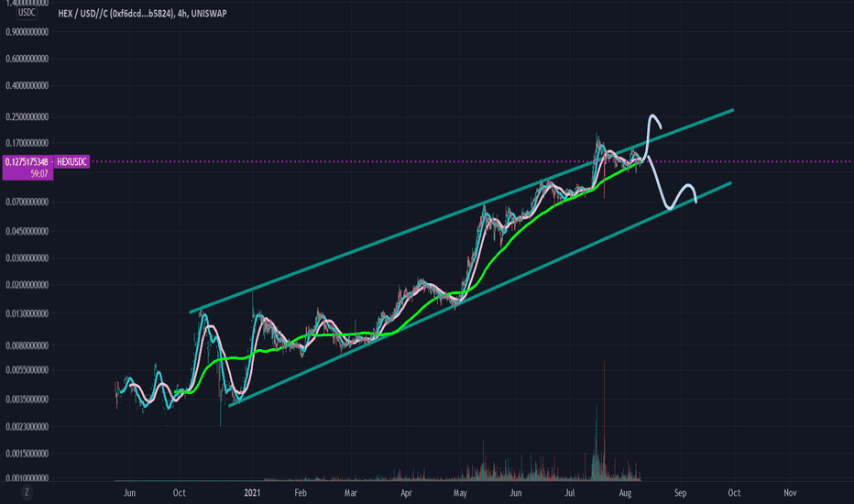Click the 0.0015000000 price axis label
854x504 pixels.
pos(27,454)
